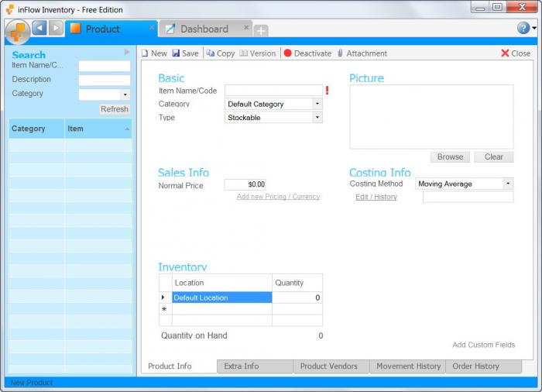Click the Quantity column header
The width and height of the screenshot is (542, 392).
click(x=297, y=283)
